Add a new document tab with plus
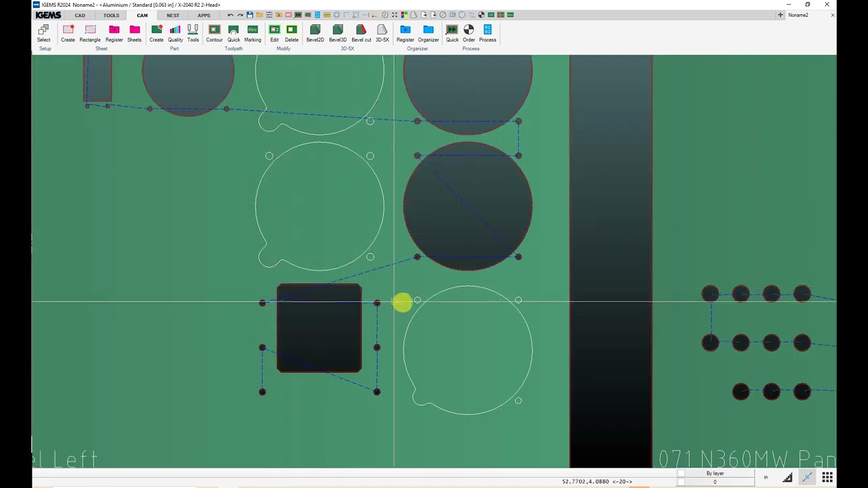The image size is (868, 488). coord(781,15)
